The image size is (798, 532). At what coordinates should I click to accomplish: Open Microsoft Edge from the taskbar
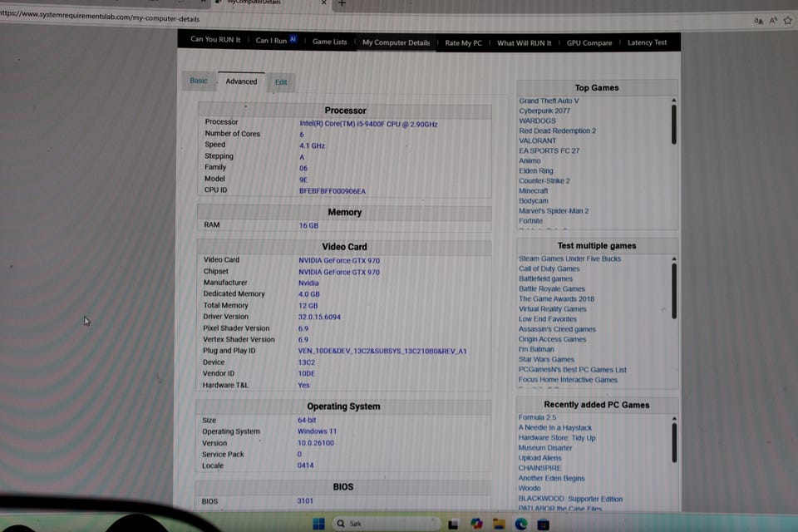click(520, 524)
